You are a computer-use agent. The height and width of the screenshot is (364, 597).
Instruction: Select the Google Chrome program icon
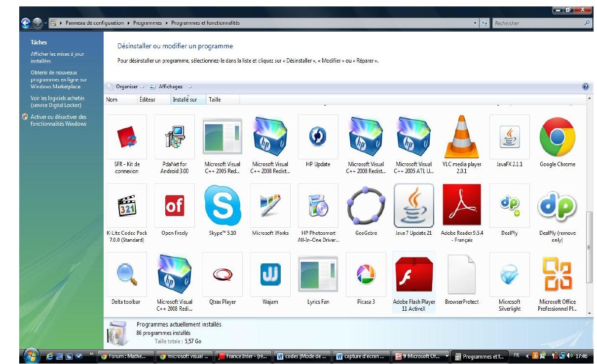(x=558, y=137)
